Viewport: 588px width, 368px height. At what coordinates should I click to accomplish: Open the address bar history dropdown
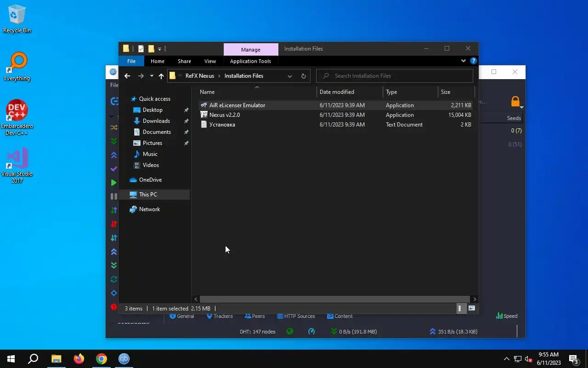point(290,76)
